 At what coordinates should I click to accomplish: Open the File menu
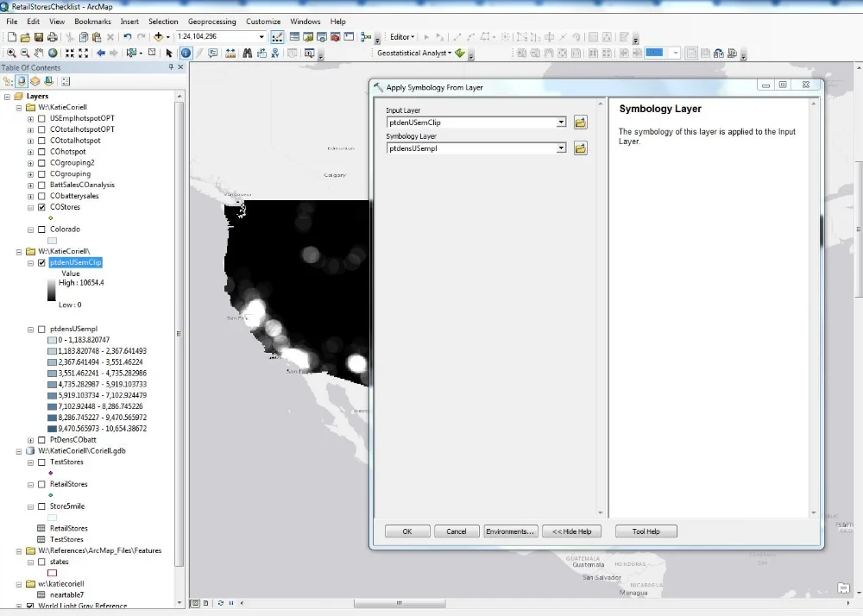[11, 22]
